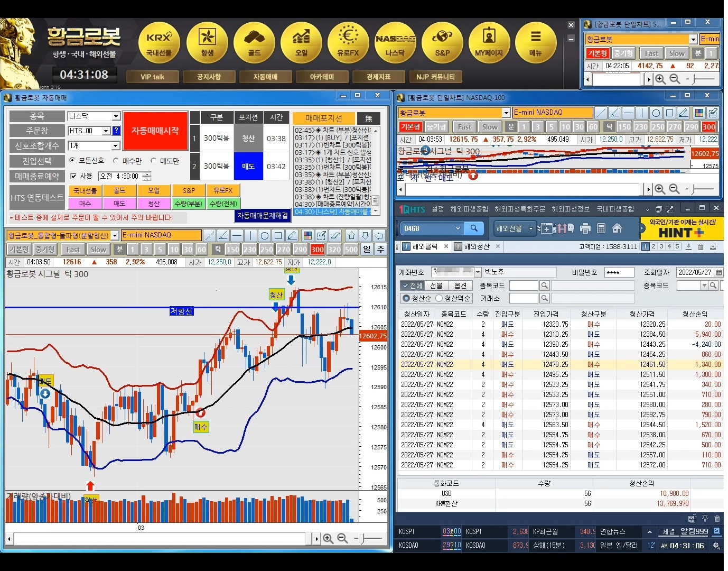Open the S&P globe round icon

click(x=442, y=43)
